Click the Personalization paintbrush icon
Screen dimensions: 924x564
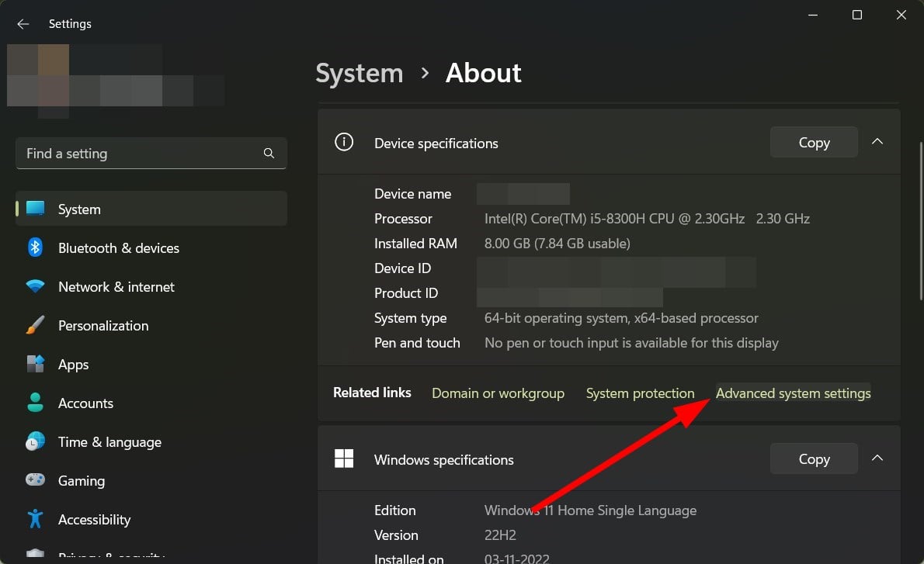pyautogui.click(x=36, y=325)
